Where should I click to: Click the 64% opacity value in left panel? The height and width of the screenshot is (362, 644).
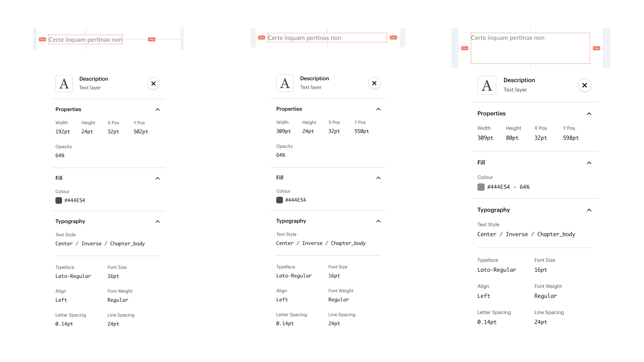coord(60,155)
